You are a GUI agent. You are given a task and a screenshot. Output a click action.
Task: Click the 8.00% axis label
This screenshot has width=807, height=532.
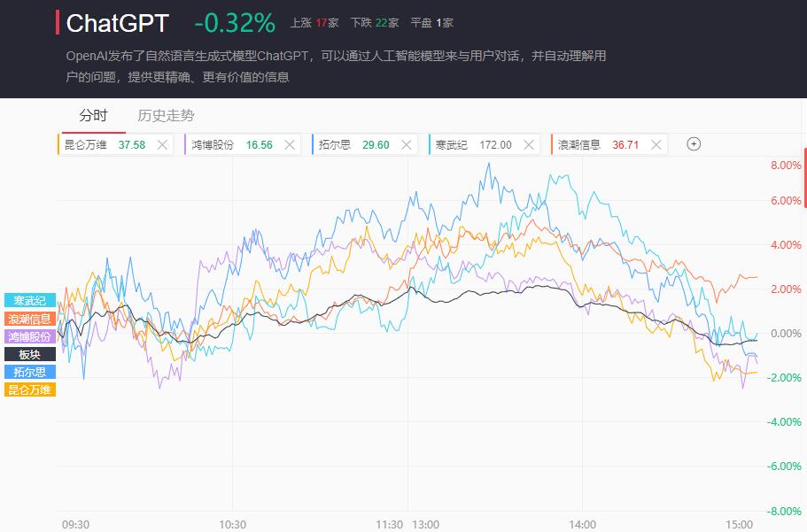pos(786,166)
